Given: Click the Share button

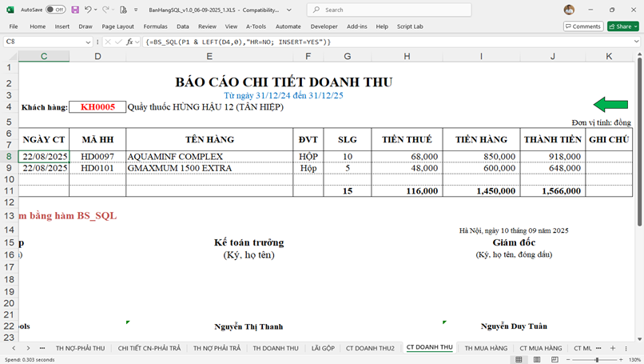Looking at the screenshot, I should 623,26.
